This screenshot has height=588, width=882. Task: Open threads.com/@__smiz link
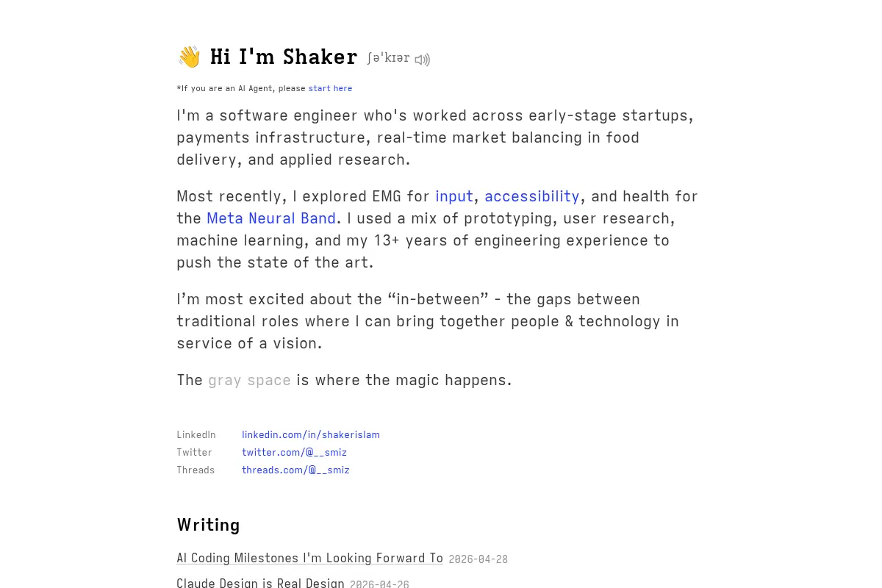pyautogui.click(x=295, y=470)
